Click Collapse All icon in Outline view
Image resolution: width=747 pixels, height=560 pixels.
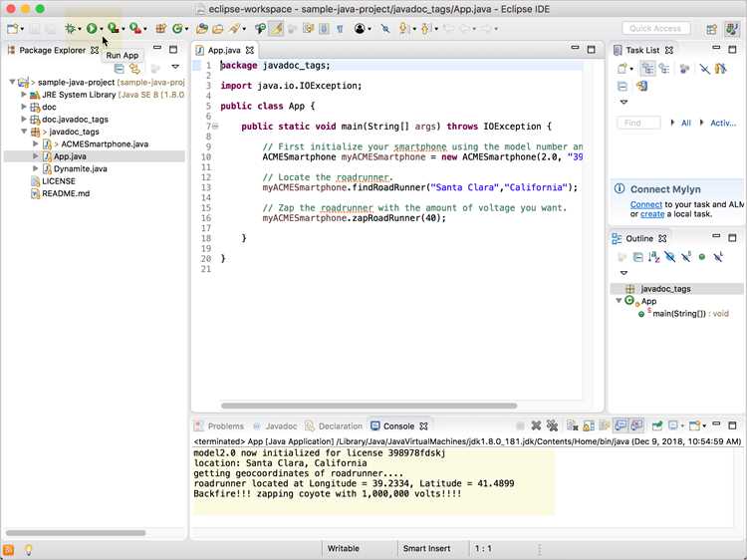(x=637, y=257)
